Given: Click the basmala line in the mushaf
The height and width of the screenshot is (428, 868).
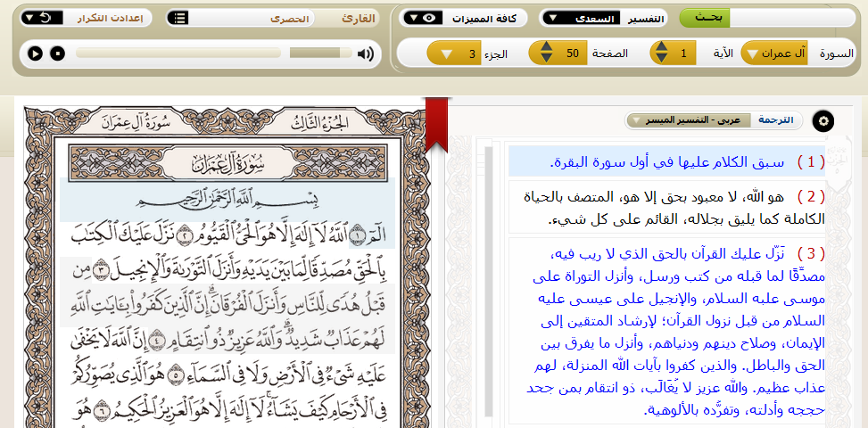Looking at the screenshot, I should (227, 199).
